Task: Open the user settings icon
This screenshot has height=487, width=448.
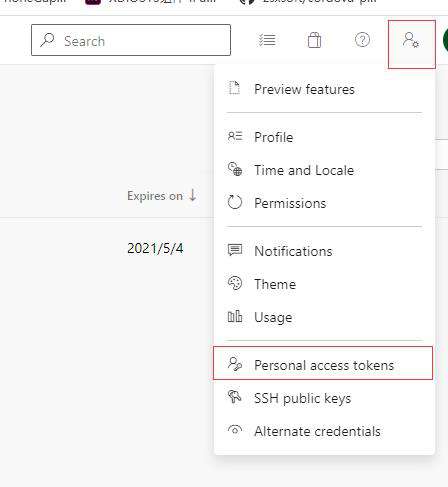Action: [411, 40]
